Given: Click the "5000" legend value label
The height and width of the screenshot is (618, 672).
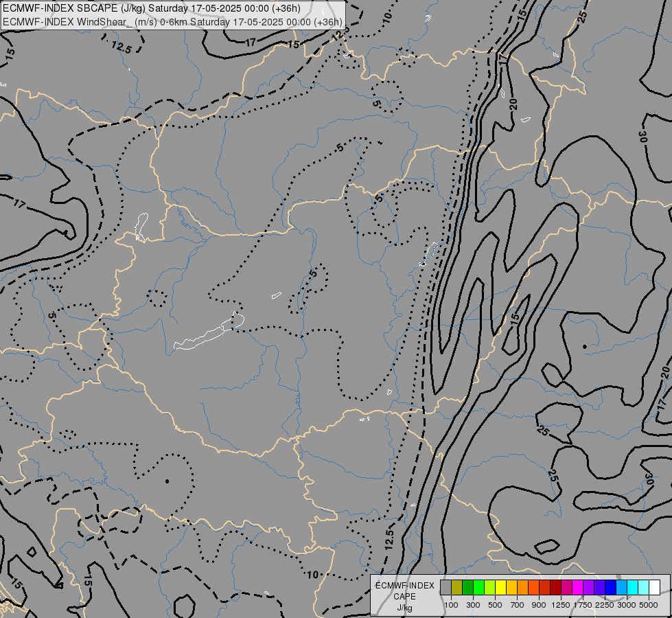Looking at the screenshot, I should pos(649,605).
